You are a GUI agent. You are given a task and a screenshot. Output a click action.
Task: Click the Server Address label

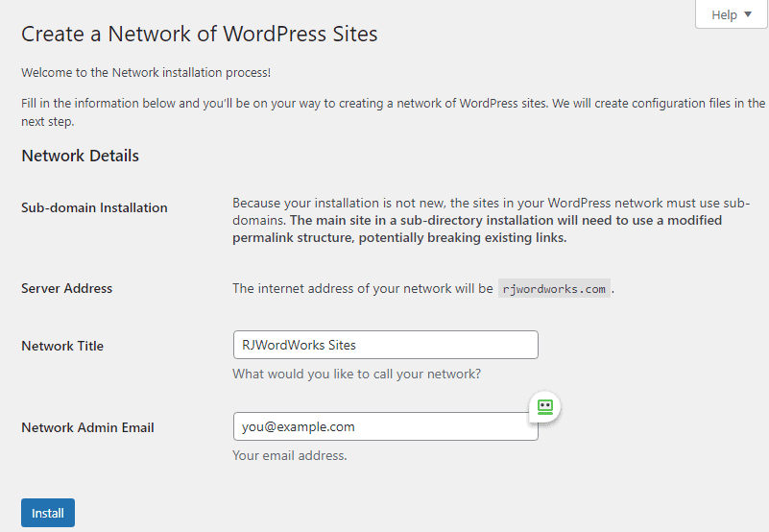66,288
